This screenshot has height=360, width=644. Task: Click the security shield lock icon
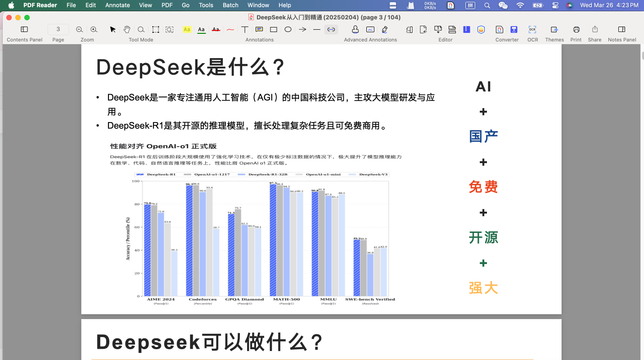pyautogui.click(x=481, y=29)
